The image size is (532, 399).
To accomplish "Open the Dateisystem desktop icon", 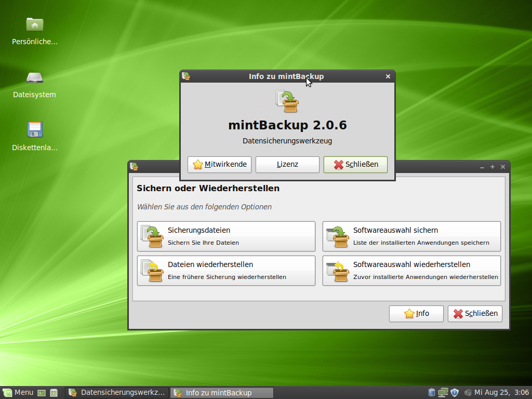I will pyautogui.click(x=34, y=79).
